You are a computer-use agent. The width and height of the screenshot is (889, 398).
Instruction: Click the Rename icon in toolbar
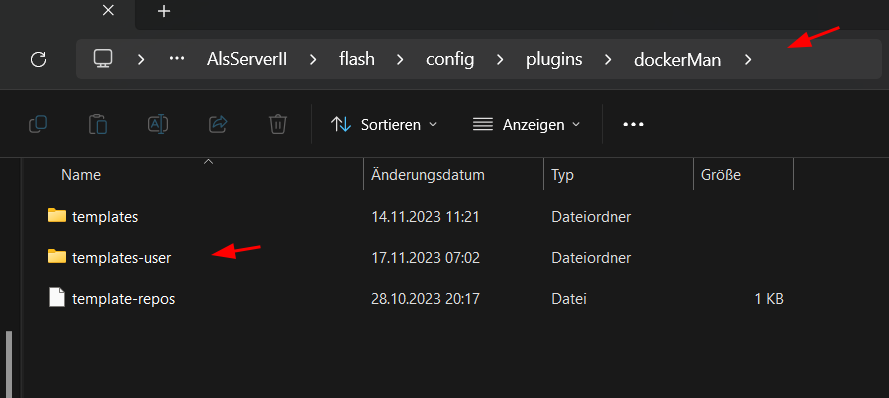[x=158, y=124]
